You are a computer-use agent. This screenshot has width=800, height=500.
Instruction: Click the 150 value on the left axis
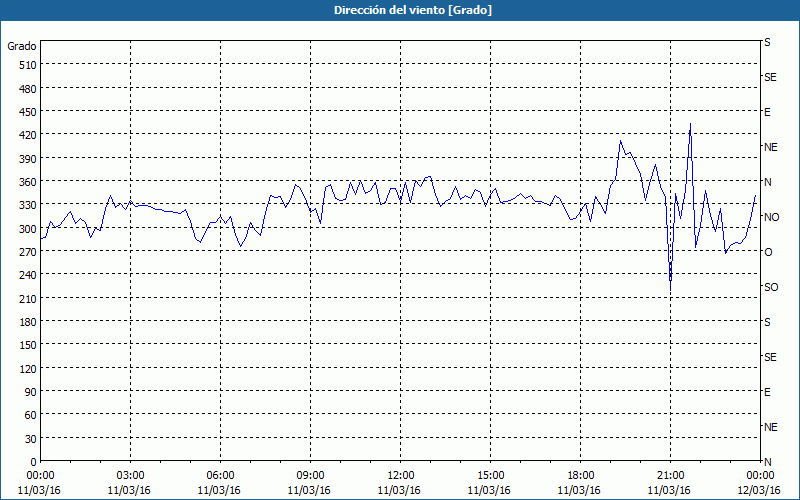click(29, 345)
